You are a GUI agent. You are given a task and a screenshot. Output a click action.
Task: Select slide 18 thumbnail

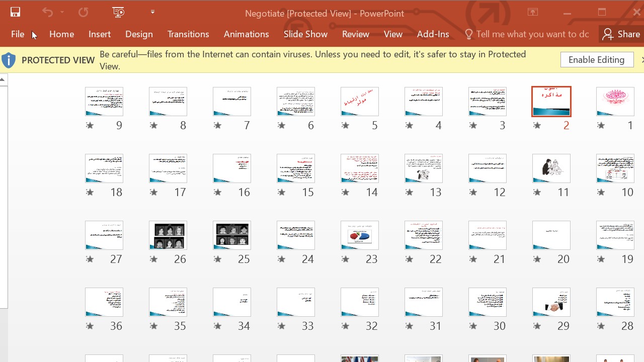point(104,168)
